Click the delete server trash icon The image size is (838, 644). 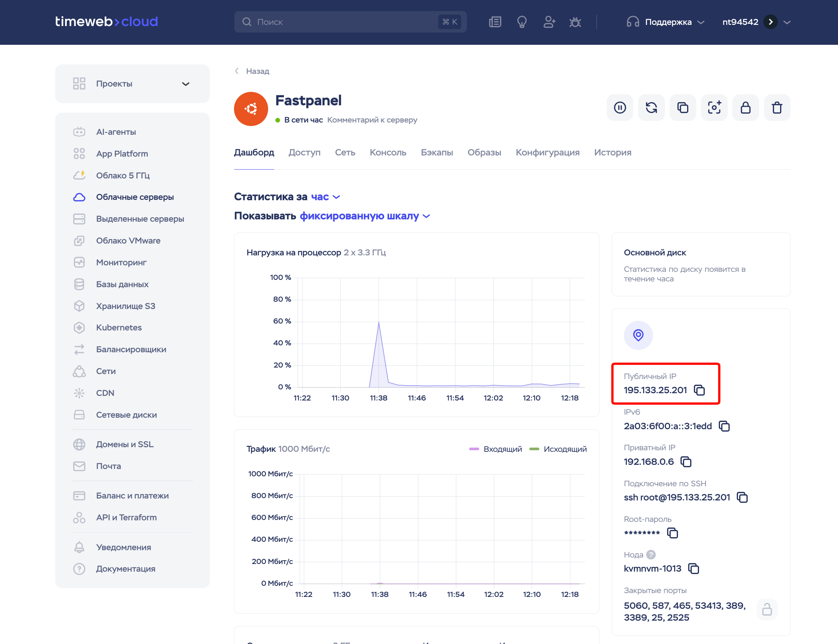click(777, 108)
